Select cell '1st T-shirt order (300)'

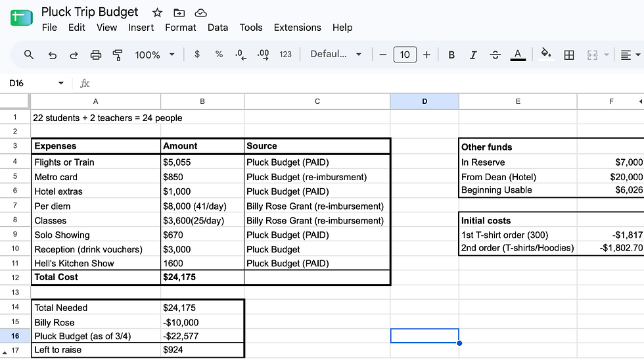click(x=518, y=235)
